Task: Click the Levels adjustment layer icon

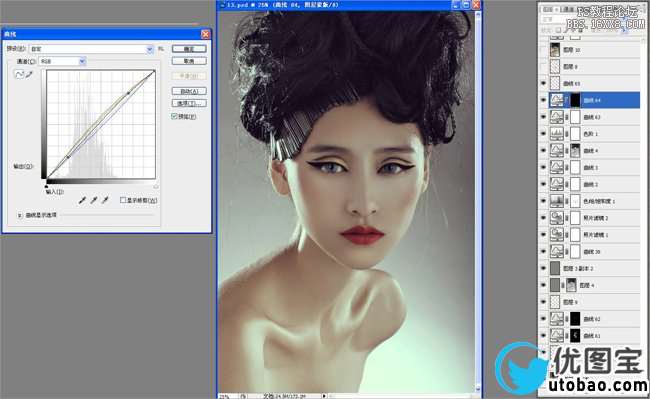Action: (556, 134)
